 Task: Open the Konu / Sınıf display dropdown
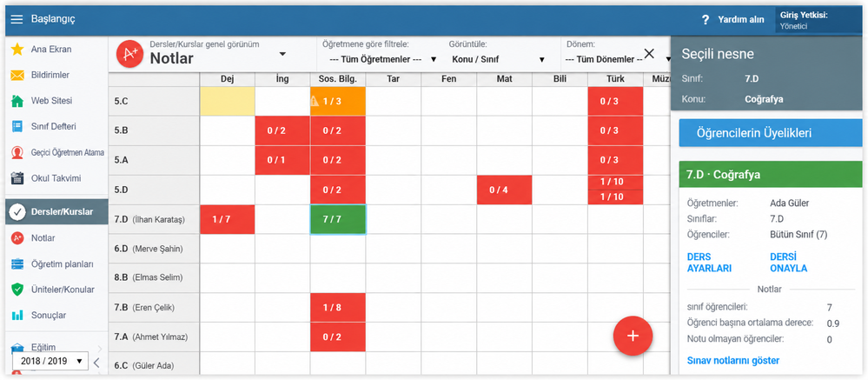[x=498, y=59]
